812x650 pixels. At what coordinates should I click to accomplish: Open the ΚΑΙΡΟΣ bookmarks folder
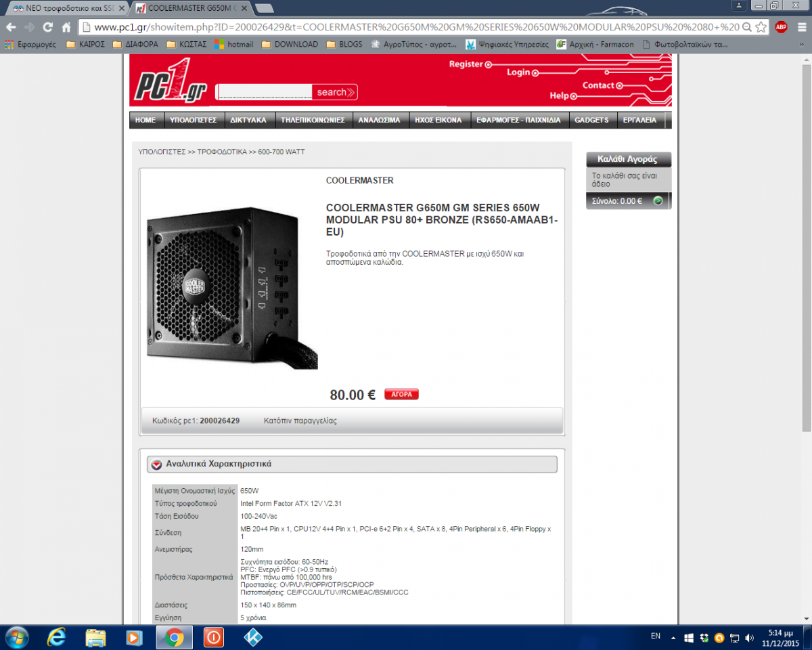pos(85,44)
